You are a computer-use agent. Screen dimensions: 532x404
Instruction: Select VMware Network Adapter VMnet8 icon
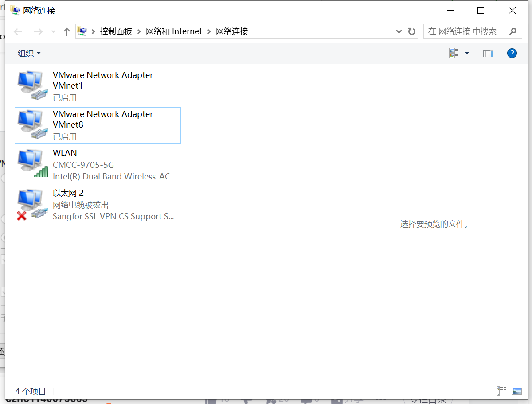point(32,124)
